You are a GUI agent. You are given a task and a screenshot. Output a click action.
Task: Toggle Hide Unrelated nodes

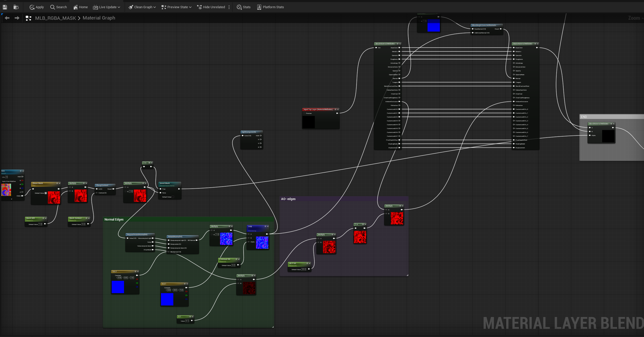tap(211, 7)
